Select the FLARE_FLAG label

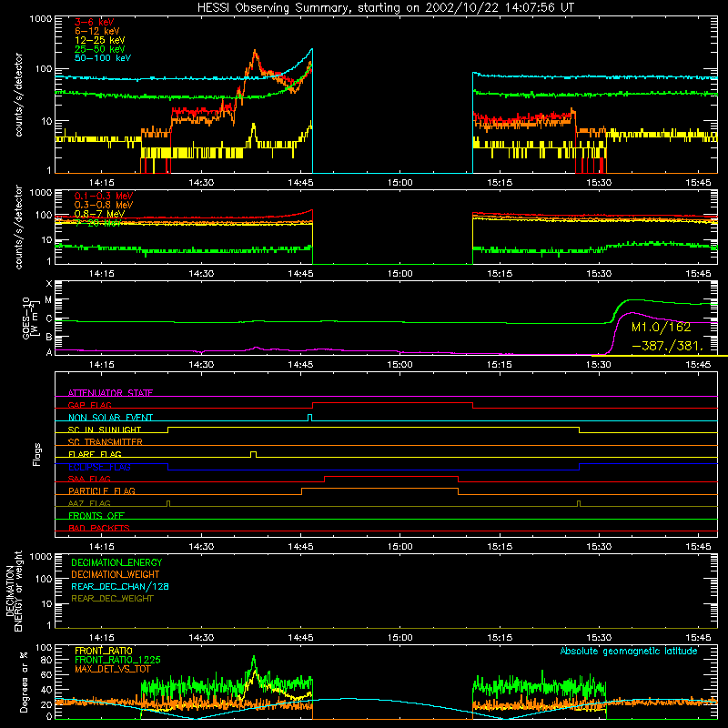click(95, 454)
